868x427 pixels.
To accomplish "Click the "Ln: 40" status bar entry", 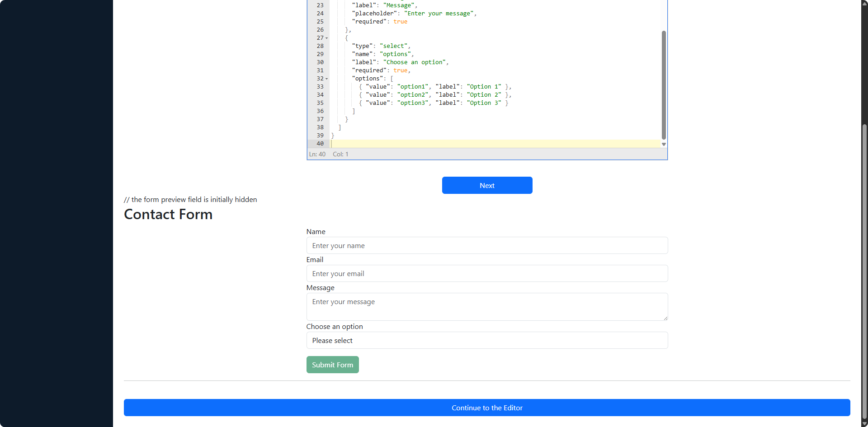I will (x=317, y=154).
